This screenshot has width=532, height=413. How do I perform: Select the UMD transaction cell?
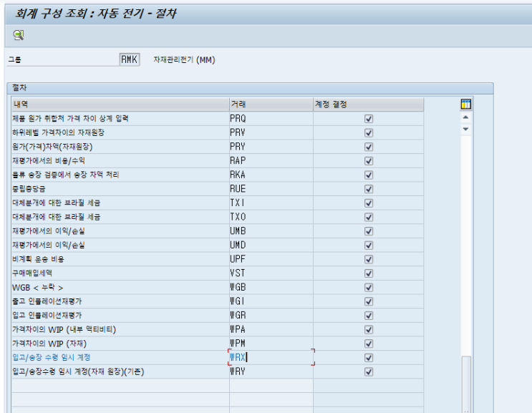click(x=271, y=246)
